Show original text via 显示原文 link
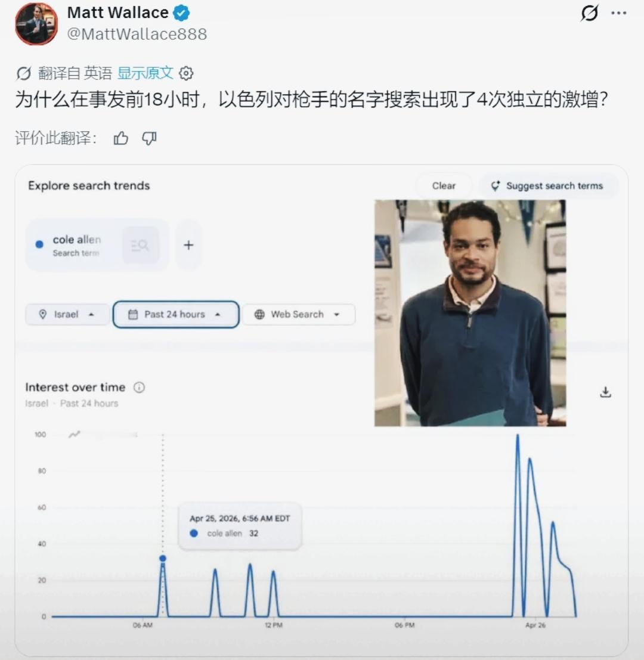This screenshot has width=644, height=660. pyautogui.click(x=145, y=73)
